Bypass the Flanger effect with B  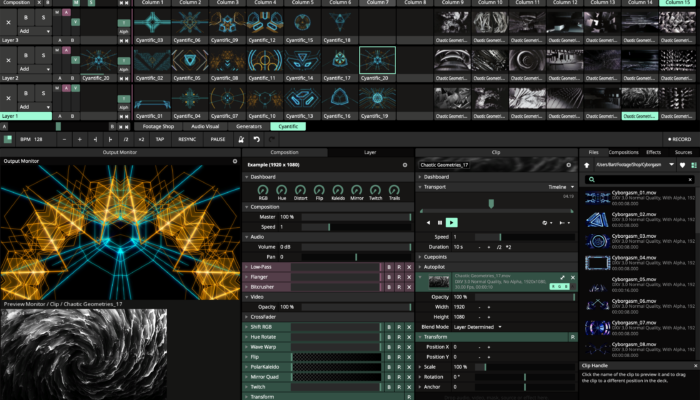click(389, 277)
